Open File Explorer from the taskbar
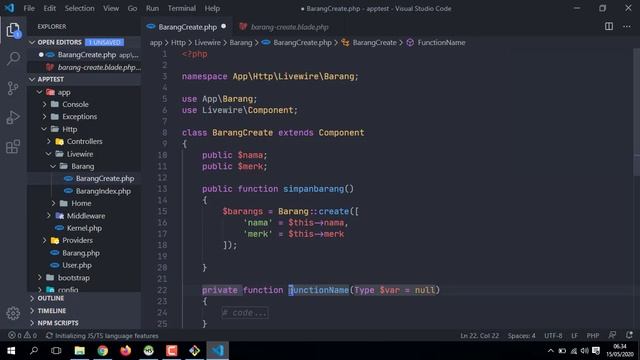The image size is (640, 360). tap(80, 351)
